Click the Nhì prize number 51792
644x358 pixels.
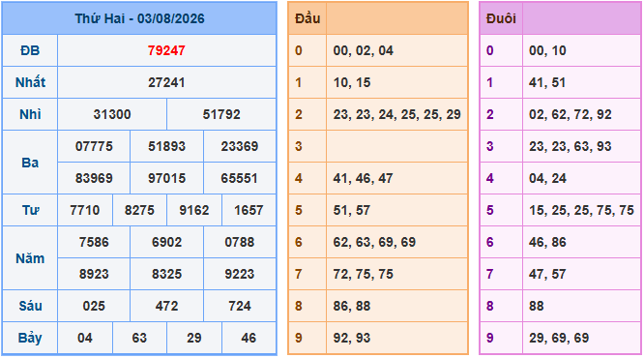tap(221, 114)
